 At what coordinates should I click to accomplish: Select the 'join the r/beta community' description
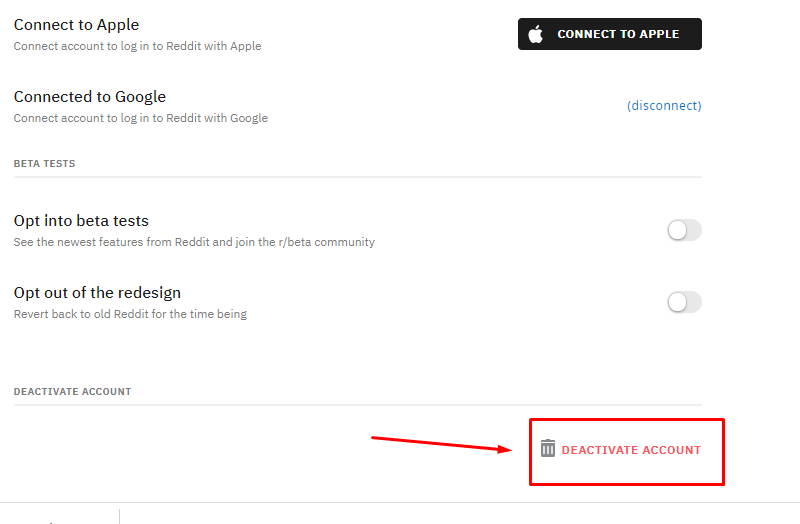pos(194,242)
